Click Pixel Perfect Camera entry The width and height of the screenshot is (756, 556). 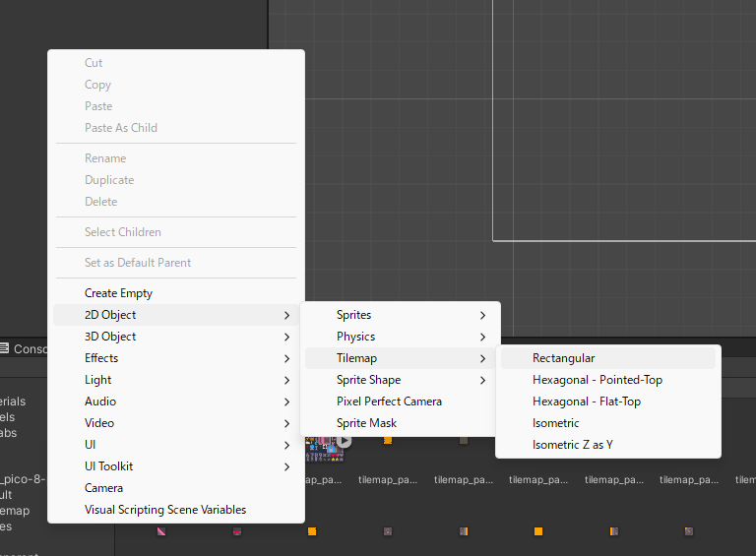pyautogui.click(x=401, y=402)
